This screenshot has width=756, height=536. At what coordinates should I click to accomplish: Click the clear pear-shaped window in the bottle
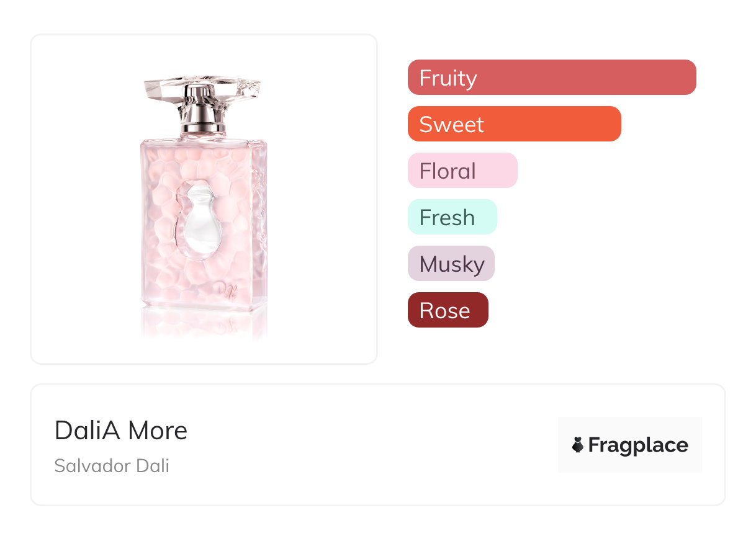[x=202, y=223]
